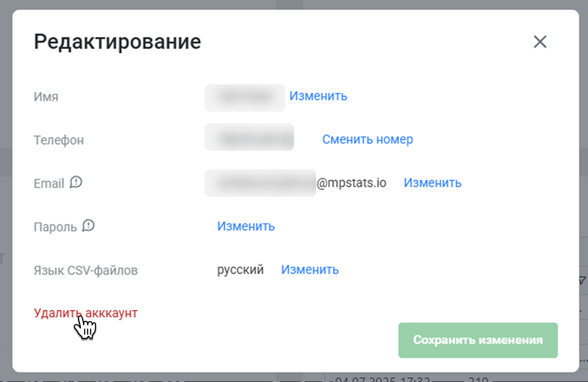Click the Язык CSV-файлов label
The height and width of the screenshot is (382, 588).
coord(85,270)
